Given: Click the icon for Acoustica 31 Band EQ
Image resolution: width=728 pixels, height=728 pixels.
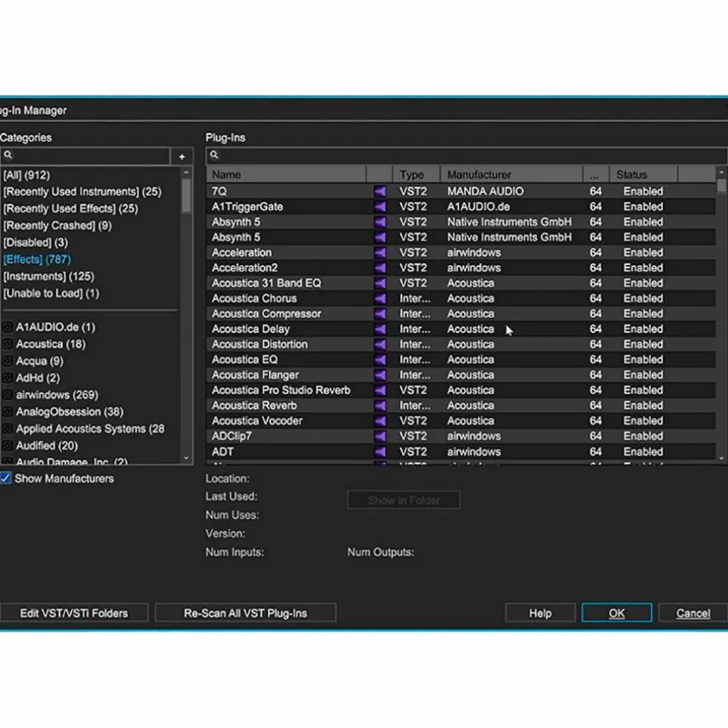Looking at the screenshot, I should 380,283.
